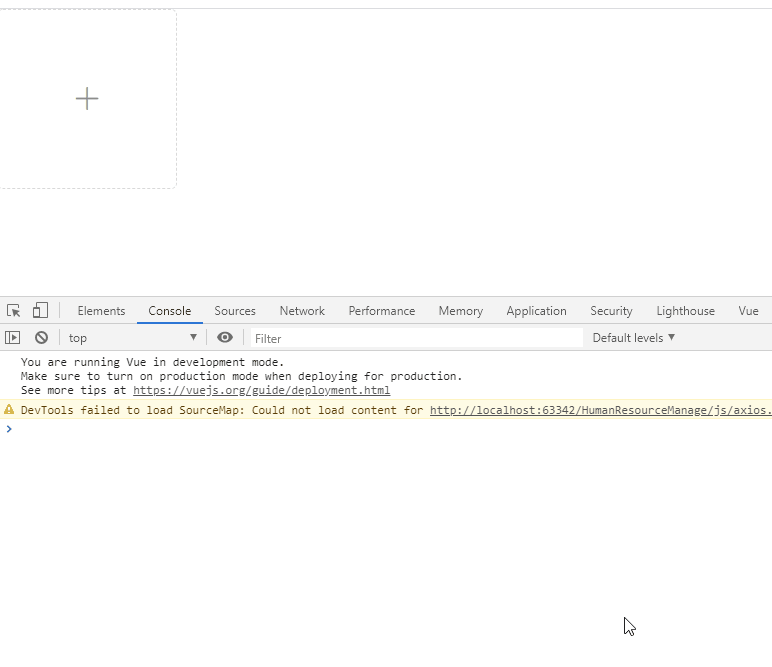Viewport: 772px width, 667px height.
Task: Open the Sources tab
Action: click(x=235, y=311)
